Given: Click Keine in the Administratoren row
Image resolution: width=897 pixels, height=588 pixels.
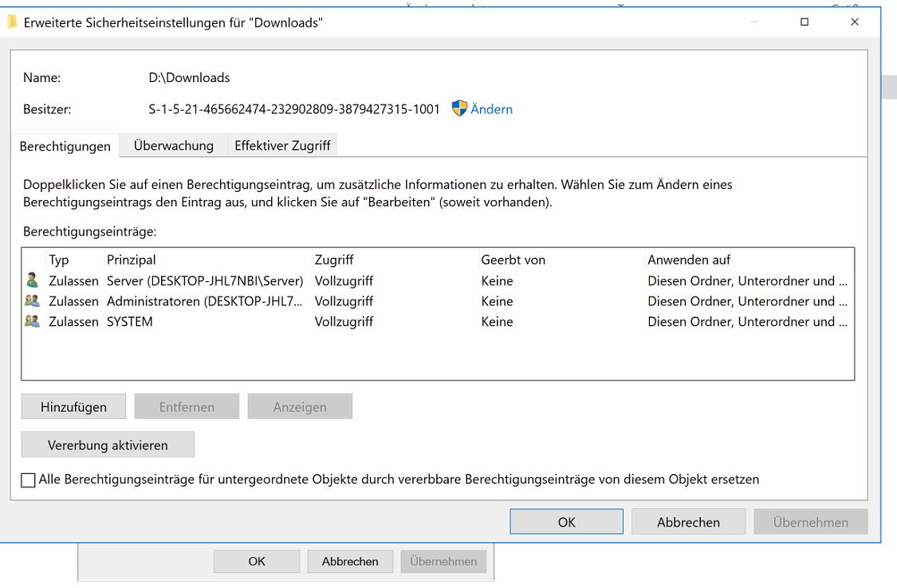Looking at the screenshot, I should [x=497, y=301].
